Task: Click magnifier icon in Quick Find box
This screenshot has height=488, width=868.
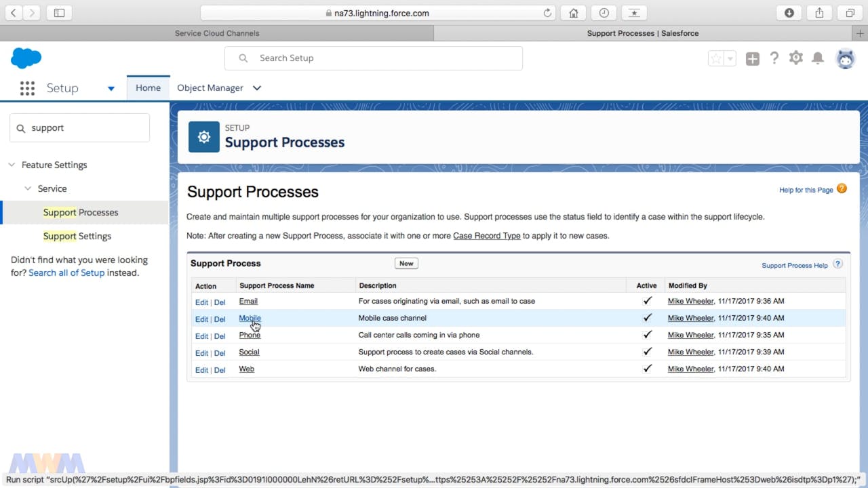Action: click(20, 128)
